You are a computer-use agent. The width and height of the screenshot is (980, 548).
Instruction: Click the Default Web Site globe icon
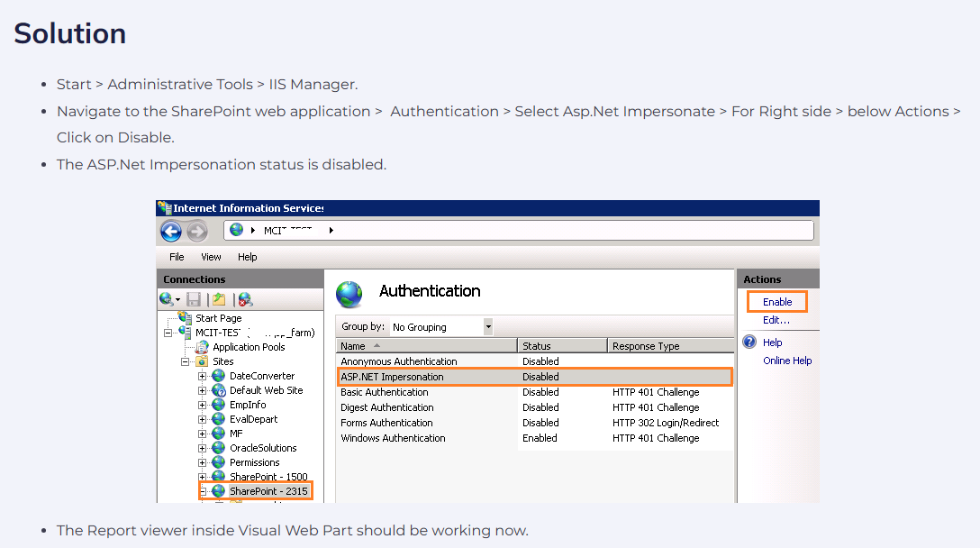point(218,390)
